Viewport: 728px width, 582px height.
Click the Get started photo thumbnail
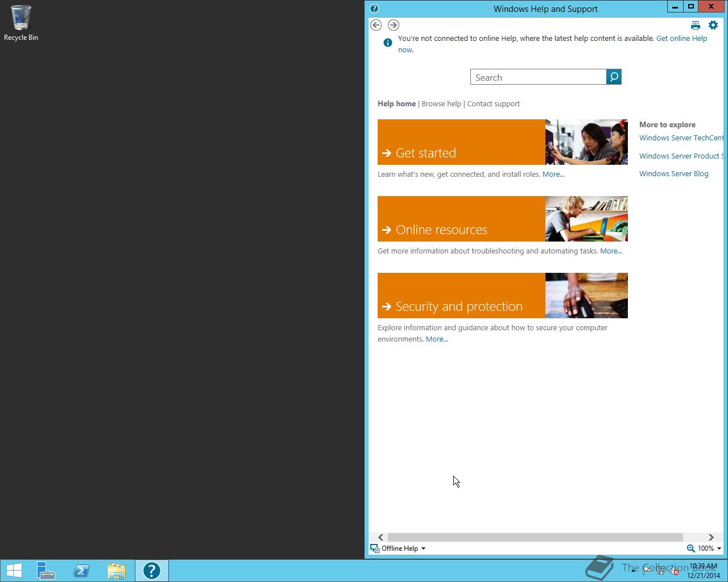[x=586, y=142]
